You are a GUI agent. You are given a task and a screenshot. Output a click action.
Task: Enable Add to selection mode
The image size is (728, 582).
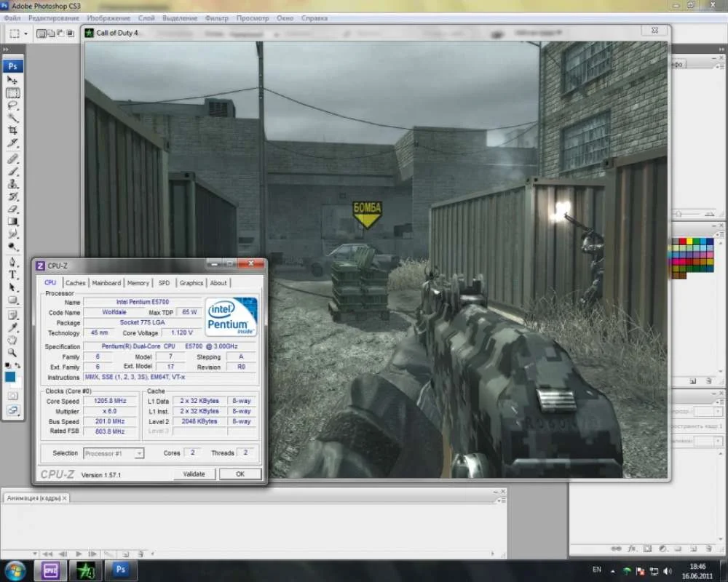51,33
